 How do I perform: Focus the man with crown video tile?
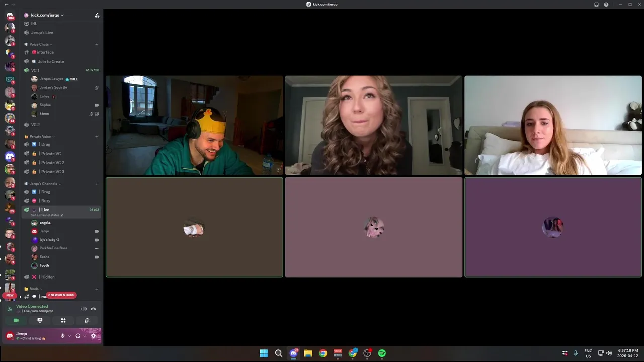(x=194, y=126)
